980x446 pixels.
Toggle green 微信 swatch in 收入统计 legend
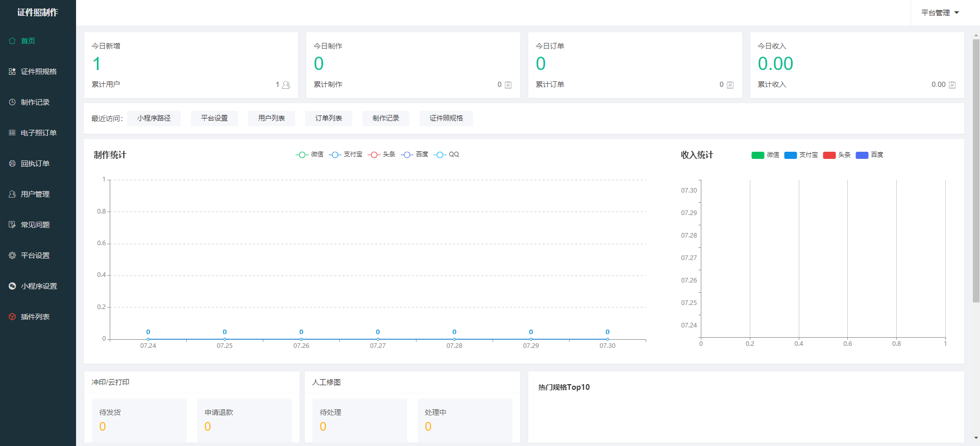tap(757, 155)
